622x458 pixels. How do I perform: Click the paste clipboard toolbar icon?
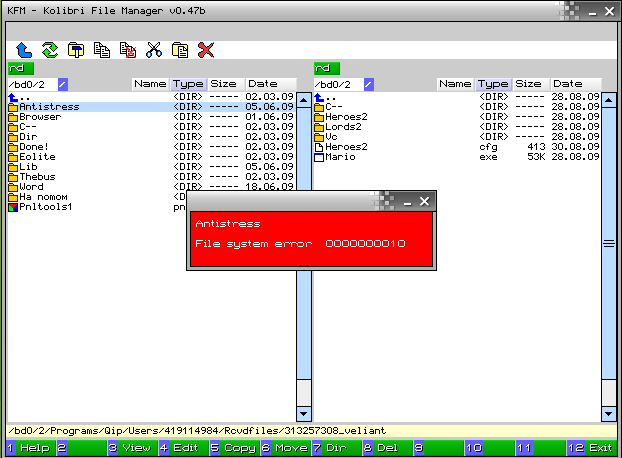[x=180, y=49]
